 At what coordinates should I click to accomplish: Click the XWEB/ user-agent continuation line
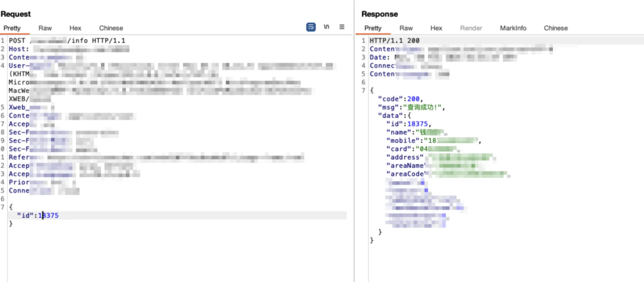point(30,99)
